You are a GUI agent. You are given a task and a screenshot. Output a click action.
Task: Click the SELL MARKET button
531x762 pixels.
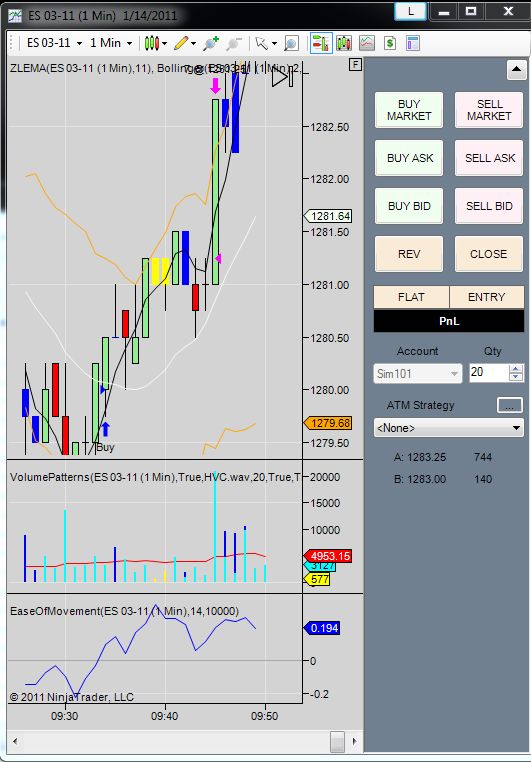[x=489, y=110]
